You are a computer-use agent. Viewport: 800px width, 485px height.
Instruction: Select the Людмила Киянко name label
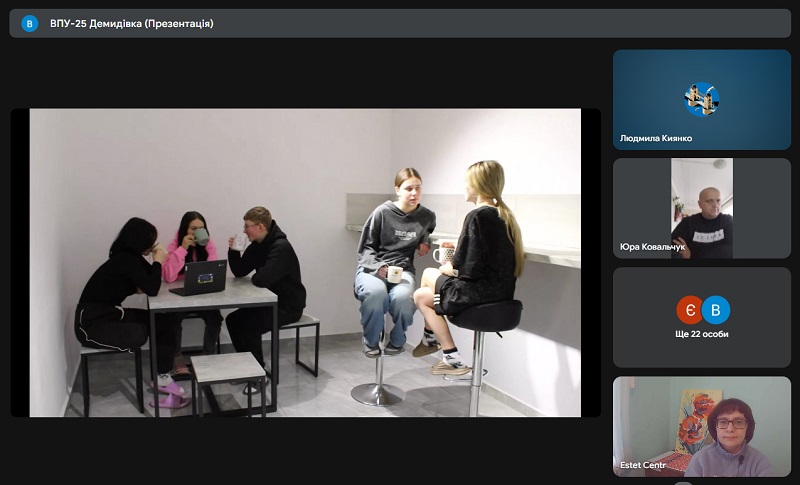click(656, 138)
